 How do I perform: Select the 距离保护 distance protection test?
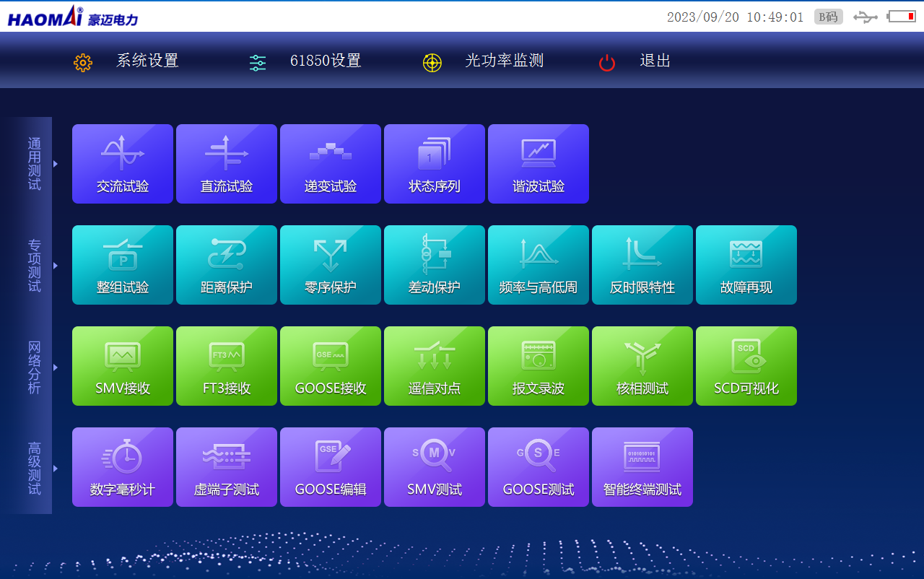(227, 265)
